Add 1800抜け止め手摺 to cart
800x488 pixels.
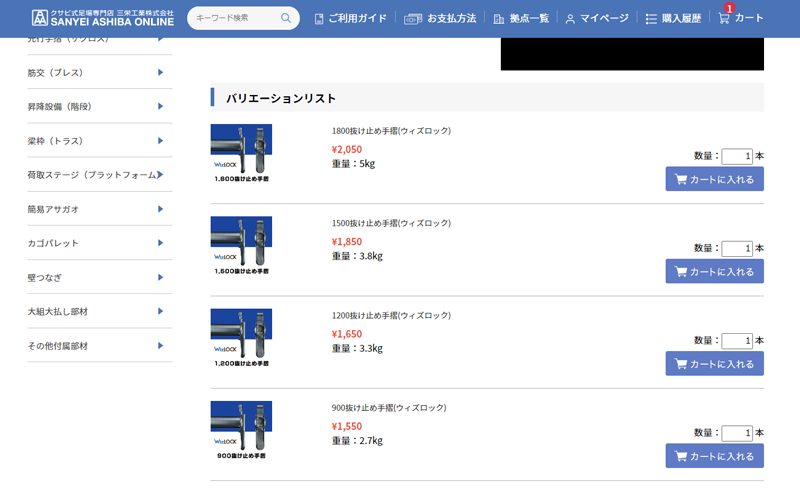(714, 180)
